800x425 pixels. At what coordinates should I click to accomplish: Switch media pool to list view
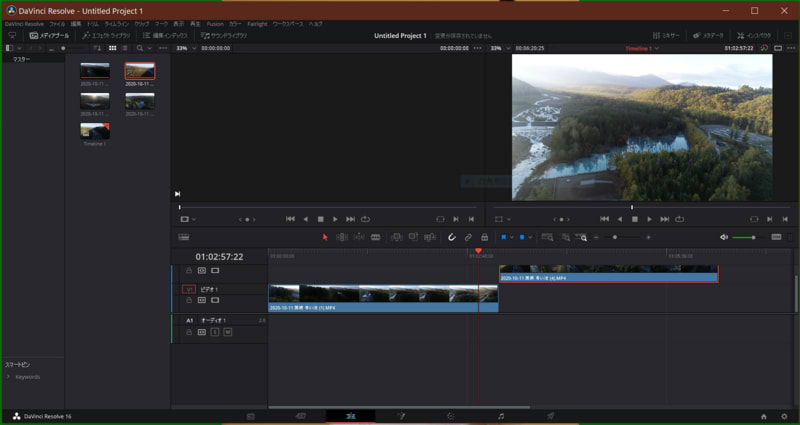pos(125,48)
